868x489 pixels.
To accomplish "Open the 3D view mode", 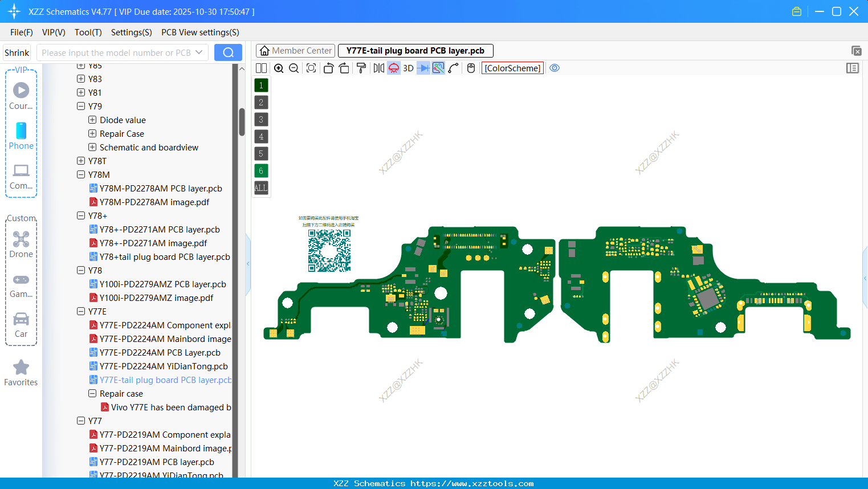I will [408, 68].
